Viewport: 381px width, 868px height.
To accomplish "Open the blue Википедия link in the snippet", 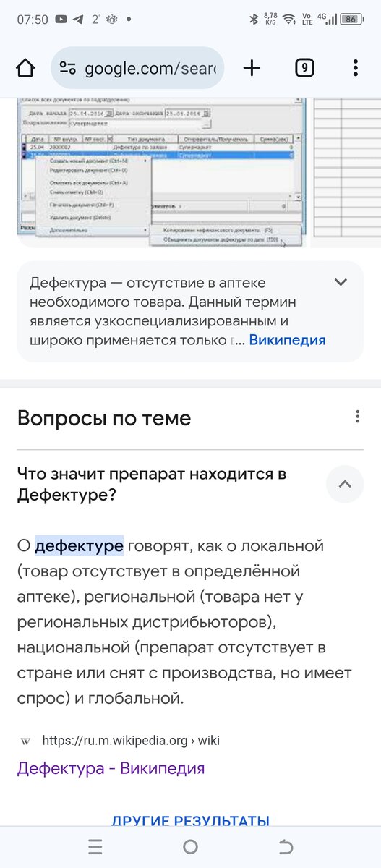I will pyautogui.click(x=288, y=340).
